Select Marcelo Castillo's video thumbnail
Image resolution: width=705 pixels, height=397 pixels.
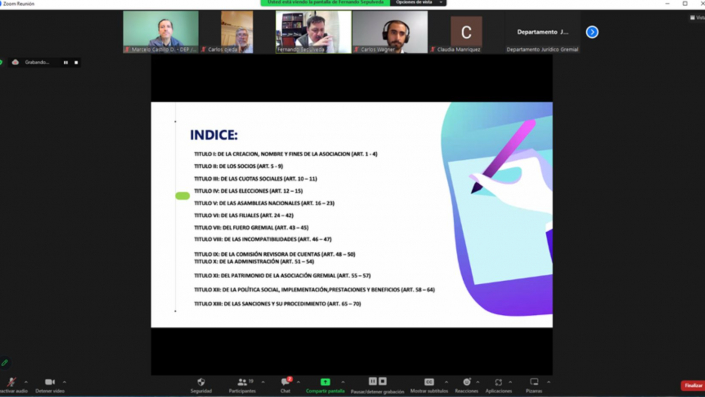[x=161, y=32]
